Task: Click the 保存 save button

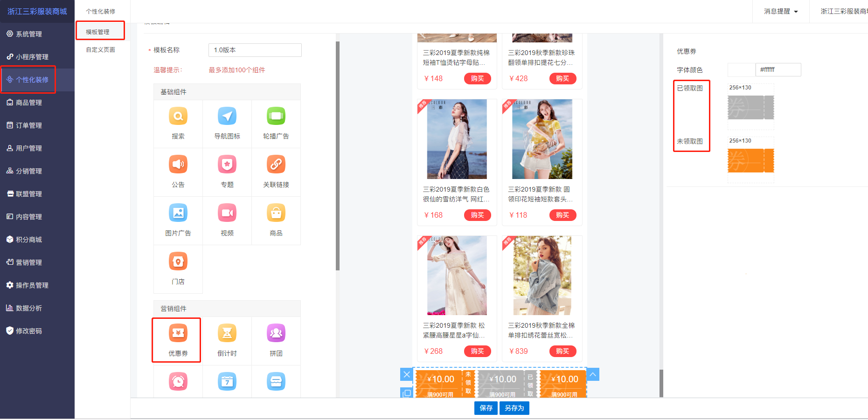Action: click(486, 408)
